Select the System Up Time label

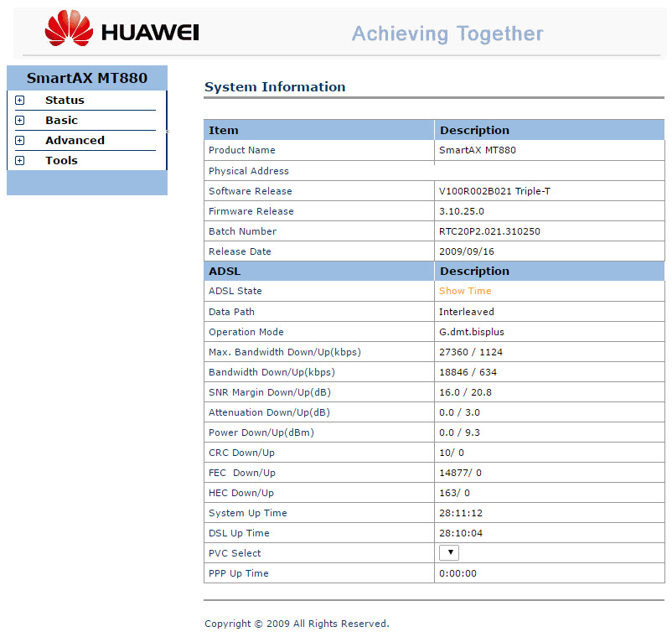click(x=248, y=513)
